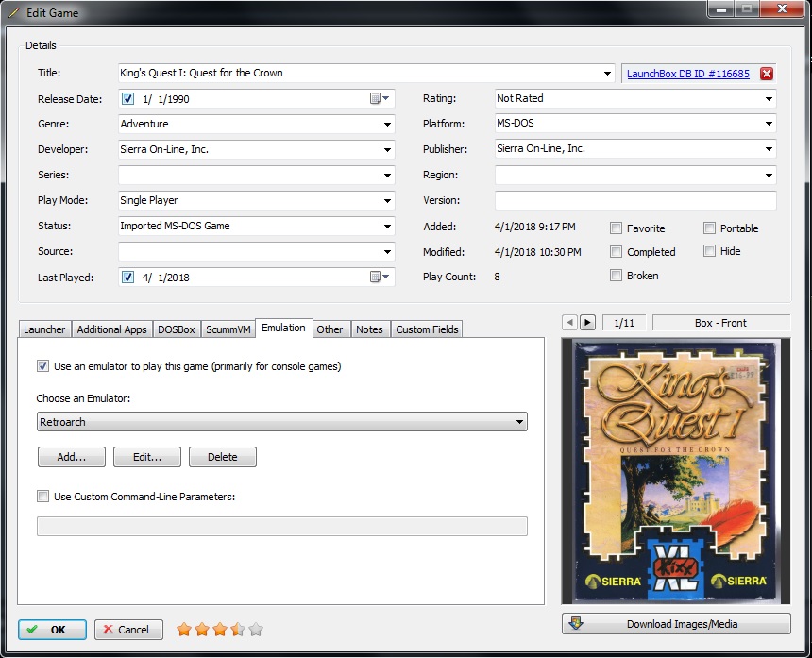This screenshot has width=812, height=658.
Task: Click the Add... emulator button
Action: (x=72, y=457)
